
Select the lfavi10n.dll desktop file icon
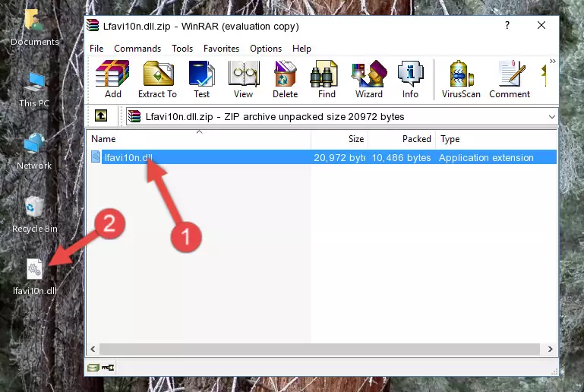(x=35, y=277)
